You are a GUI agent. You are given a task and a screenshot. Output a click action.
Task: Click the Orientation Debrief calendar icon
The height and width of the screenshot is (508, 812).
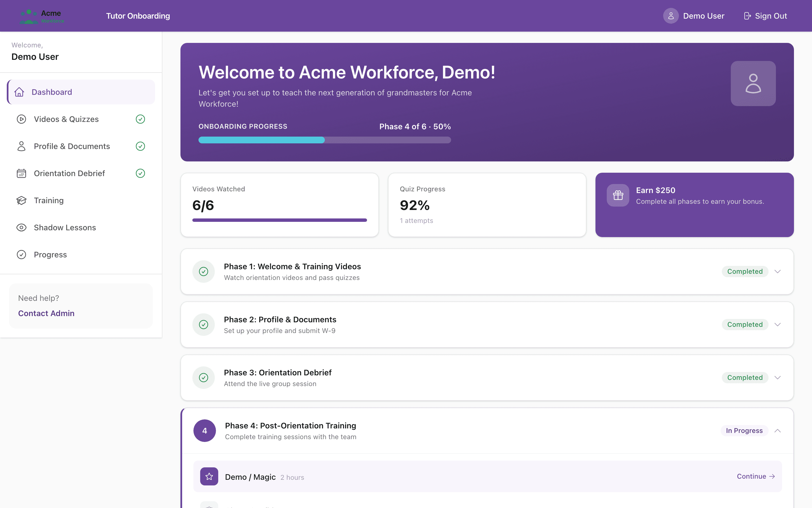(21, 173)
